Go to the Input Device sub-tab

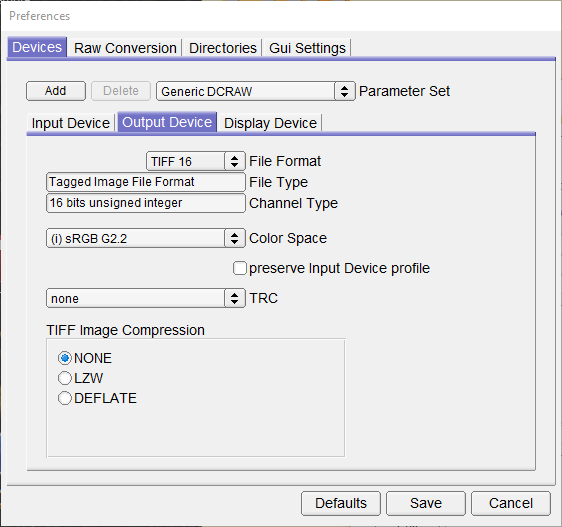(x=71, y=123)
